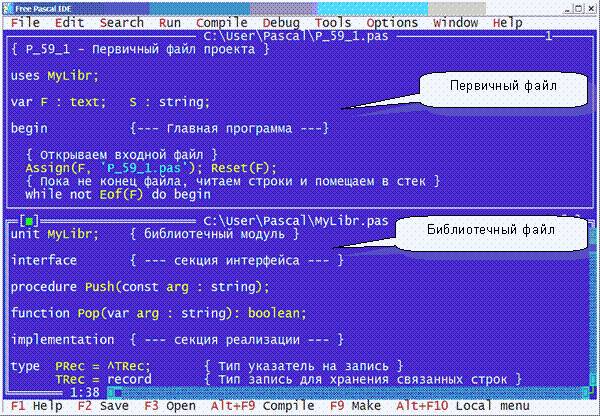Open the Tools menu
This screenshot has height=416, width=600.
[333, 23]
